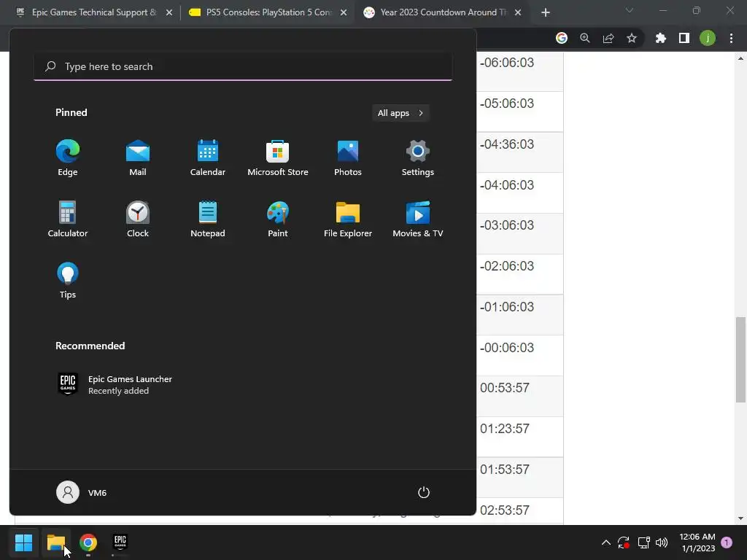Open Settings from the Start menu
The width and height of the screenshot is (747, 560).
(x=418, y=158)
